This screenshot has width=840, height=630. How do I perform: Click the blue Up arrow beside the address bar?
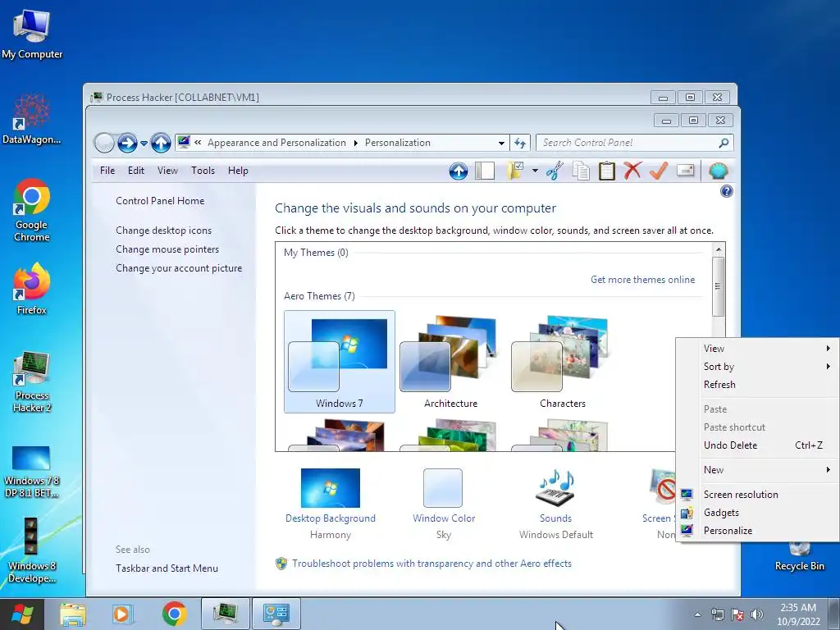pyautogui.click(x=161, y=143)
